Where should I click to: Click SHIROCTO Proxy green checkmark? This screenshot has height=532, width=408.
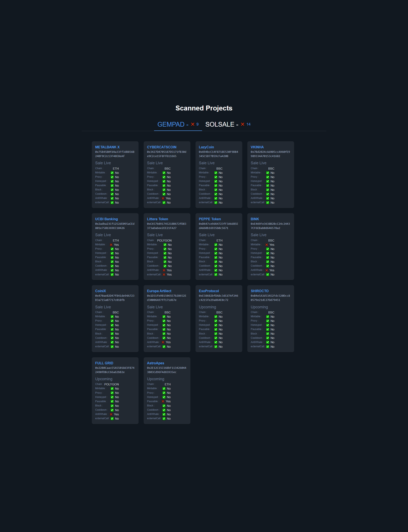coord(268,321)
